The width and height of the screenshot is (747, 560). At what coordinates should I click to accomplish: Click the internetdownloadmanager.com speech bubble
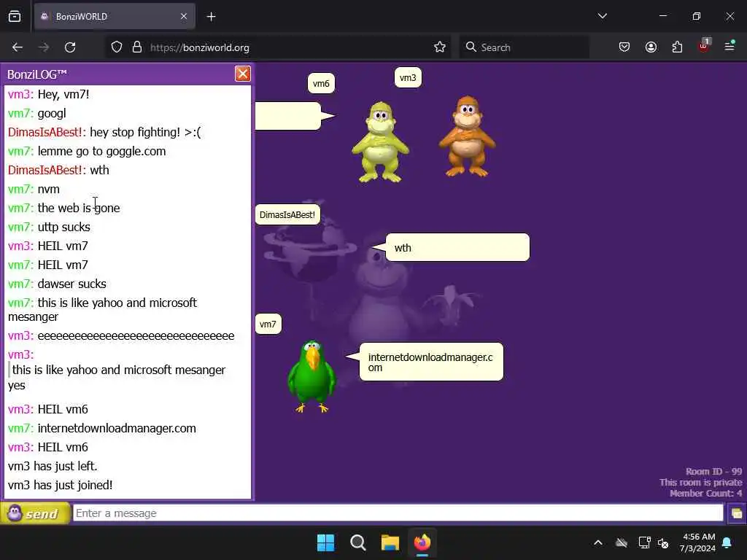[x=431, y=362]
